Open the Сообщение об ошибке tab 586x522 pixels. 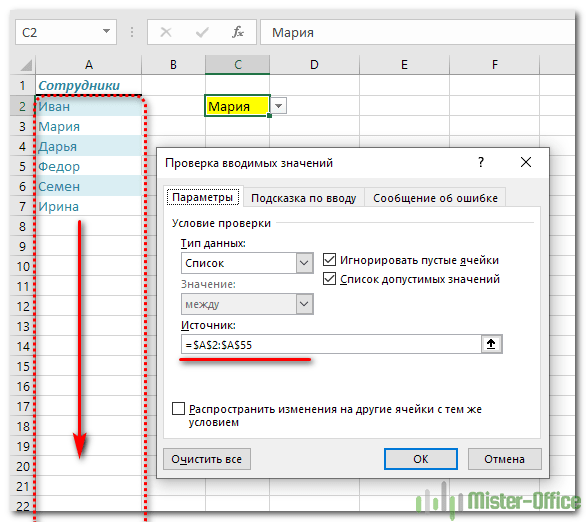[x=435, y=198]
